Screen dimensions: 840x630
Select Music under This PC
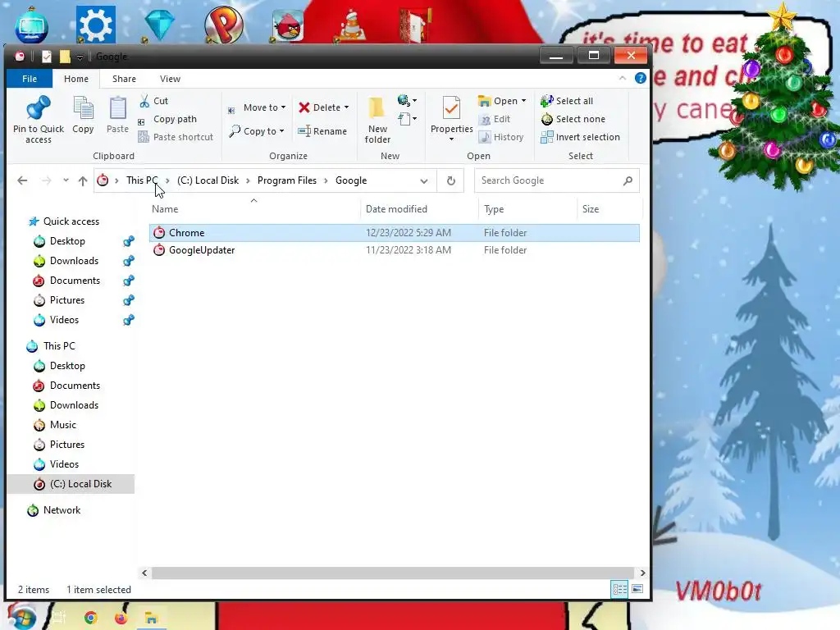point(62,425)
